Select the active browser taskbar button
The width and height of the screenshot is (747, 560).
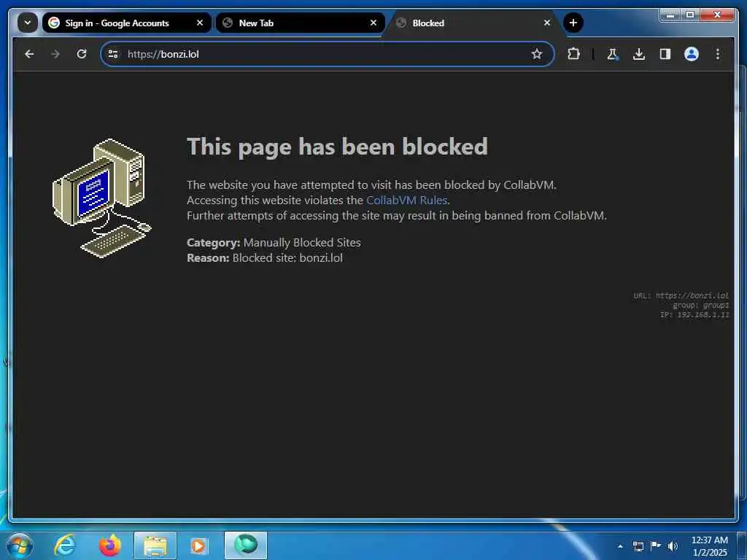(246, 545)
